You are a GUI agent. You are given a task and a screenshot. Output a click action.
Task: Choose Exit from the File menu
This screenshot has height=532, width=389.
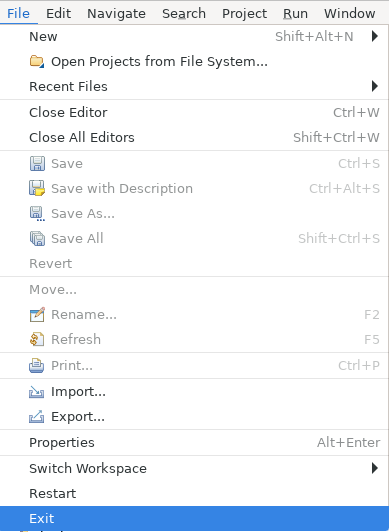194,518
